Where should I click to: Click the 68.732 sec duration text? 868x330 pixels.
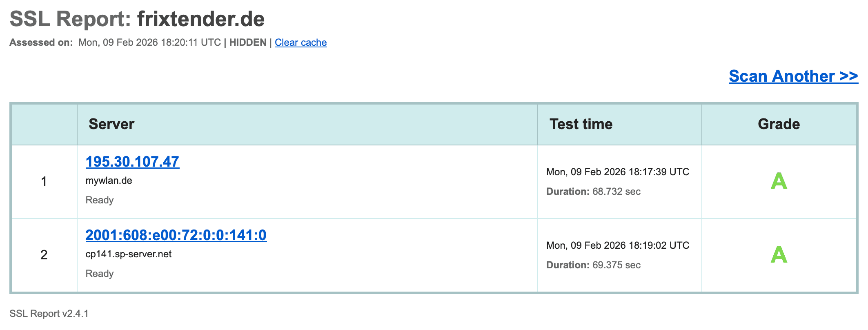click(616, 192)
